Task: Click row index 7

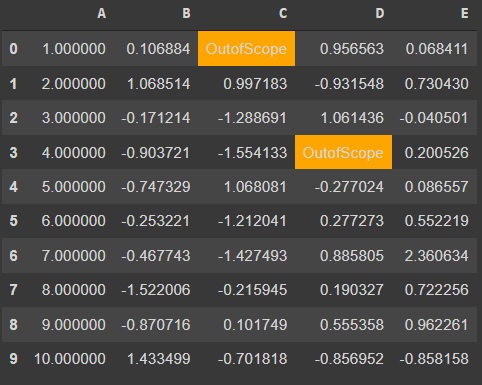Action: click(x=13, y=290)
